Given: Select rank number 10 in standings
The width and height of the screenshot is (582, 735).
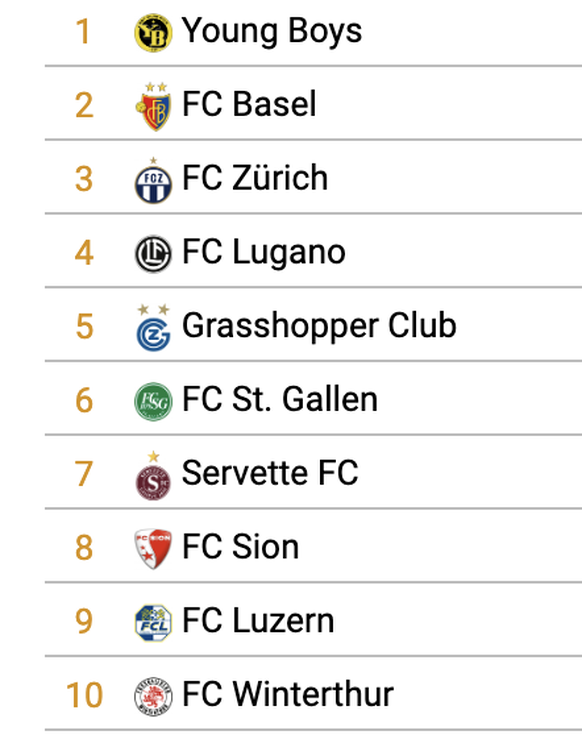Looking at the screenshot, I should 84,695.
